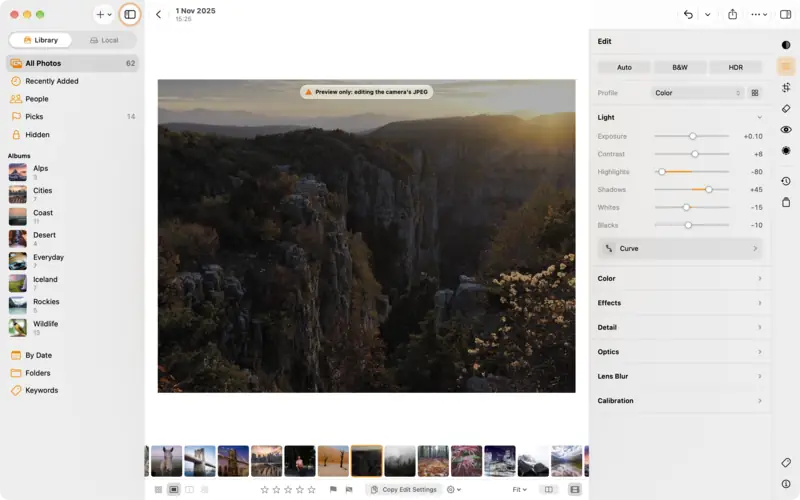Expand the Color section

(680, 279)
